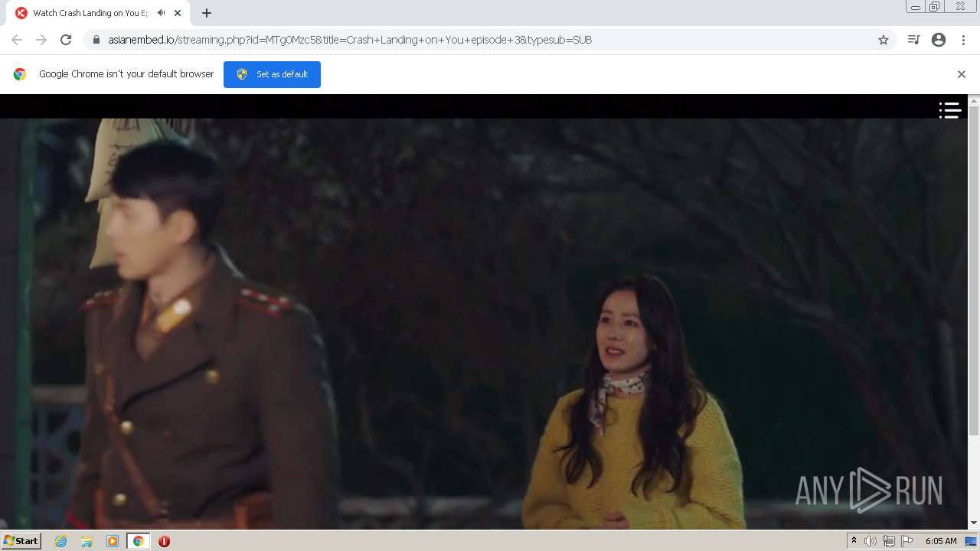The width and height of the screenshot is (980, 551).
Task: Open the media control icon in toolbar
Action: (913, 40)
